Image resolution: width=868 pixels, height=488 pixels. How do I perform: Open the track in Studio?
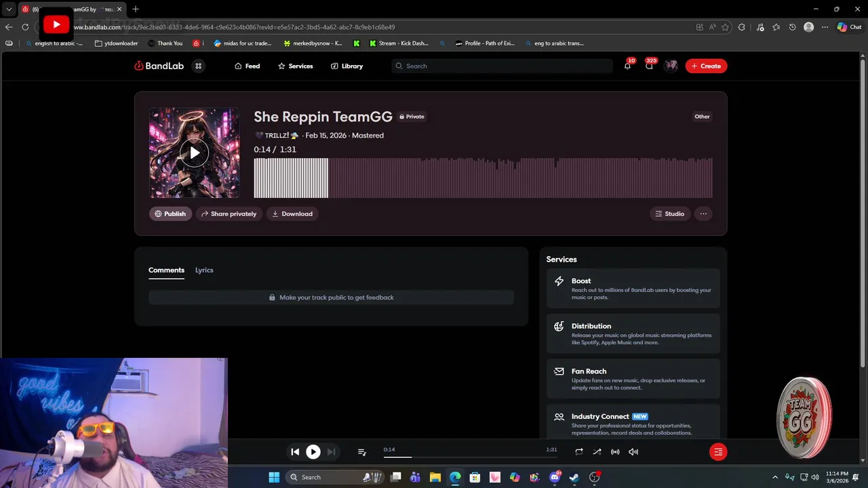[670, 213]
